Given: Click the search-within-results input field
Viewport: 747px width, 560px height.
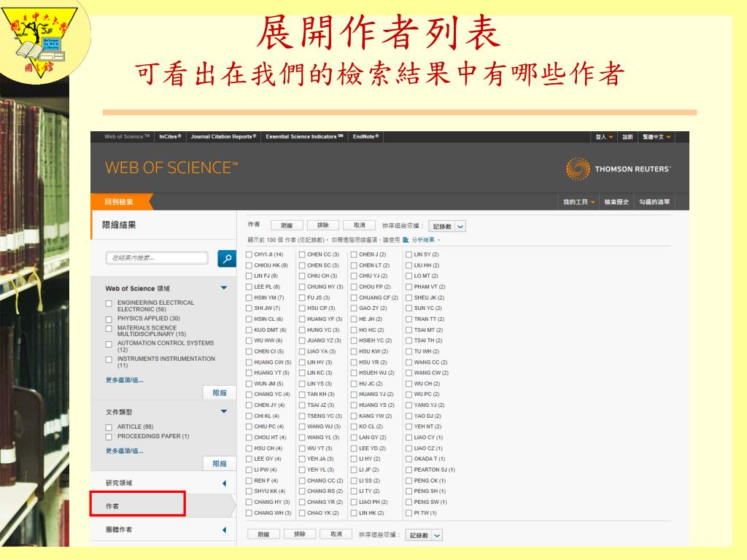Looking at the screenshot, I should pos(157,258).
